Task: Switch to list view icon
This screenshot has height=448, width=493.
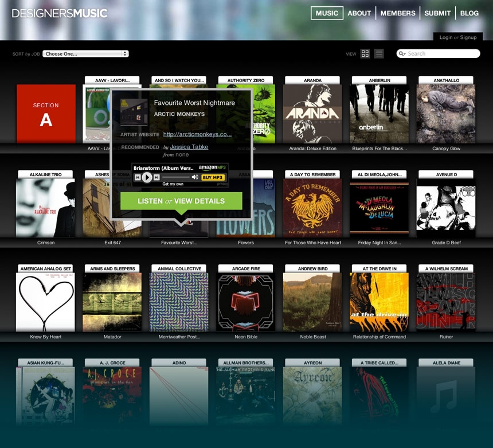Action: pos(379,54)
